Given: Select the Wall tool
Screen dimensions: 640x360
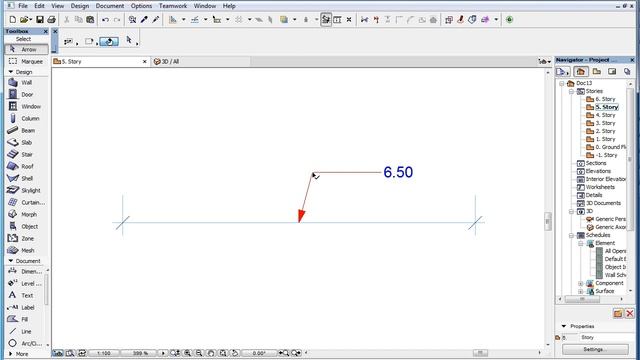Looking at the screenshot, I should (27, 82).
